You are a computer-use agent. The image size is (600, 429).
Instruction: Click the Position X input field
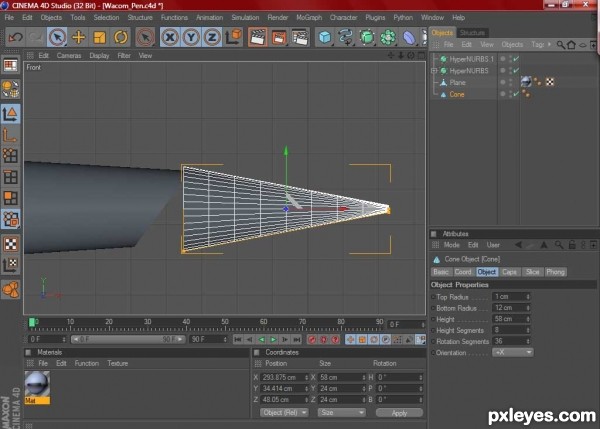click(x=284, y=377)
